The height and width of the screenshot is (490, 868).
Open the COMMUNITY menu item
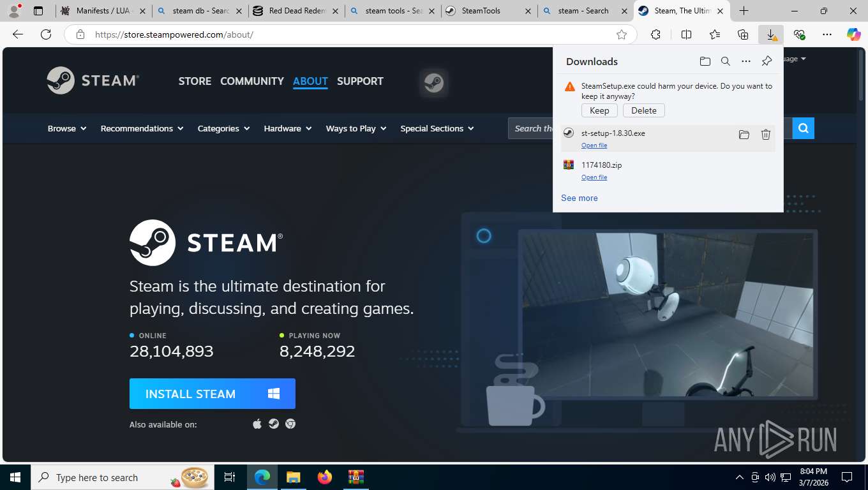252,81
